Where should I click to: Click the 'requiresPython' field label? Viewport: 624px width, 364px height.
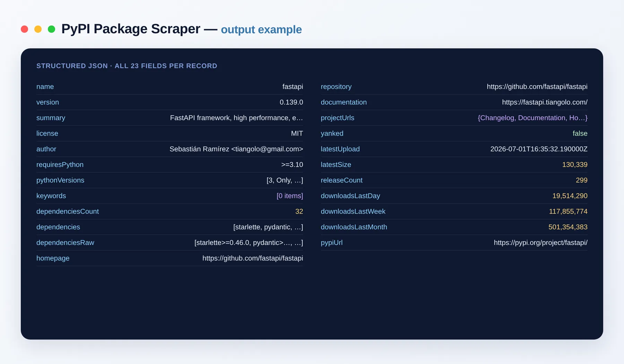(x=60, y=165)
